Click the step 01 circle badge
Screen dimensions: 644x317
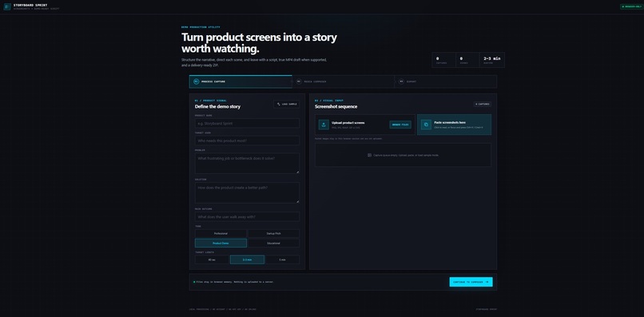tap(197, 81)
